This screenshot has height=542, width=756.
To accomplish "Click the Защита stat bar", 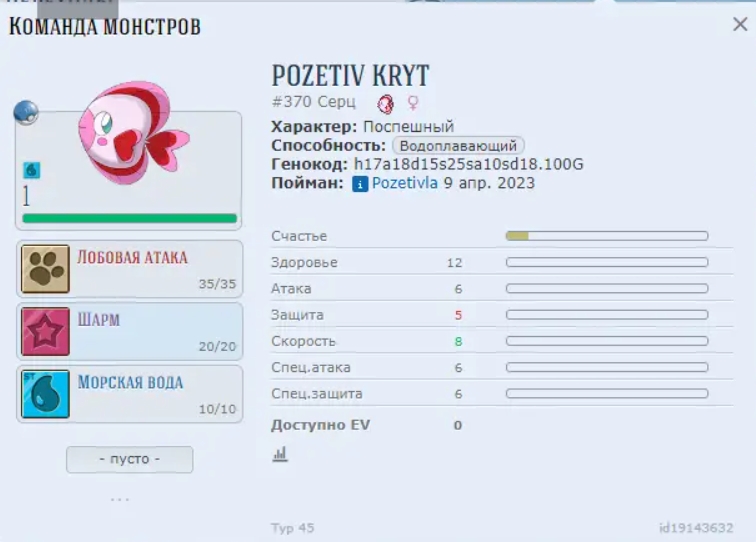I will coord(607,314).
